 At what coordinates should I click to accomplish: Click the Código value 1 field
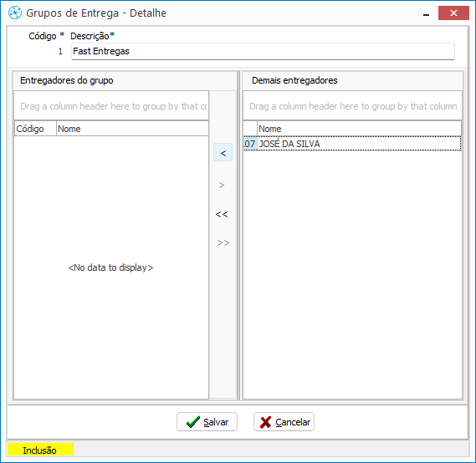click(x=60, y=51)
